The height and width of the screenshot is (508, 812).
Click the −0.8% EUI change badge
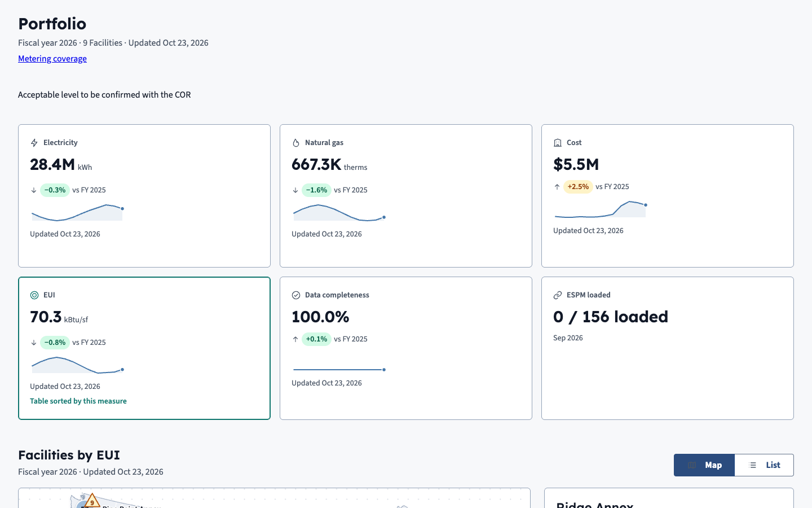coord(55,343)
